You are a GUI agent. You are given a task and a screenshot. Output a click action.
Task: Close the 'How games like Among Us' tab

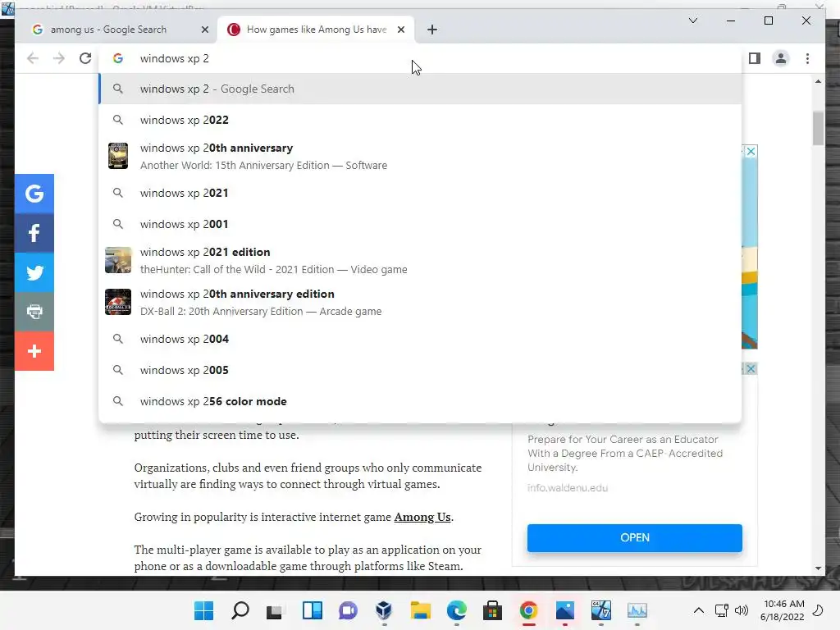400,30
